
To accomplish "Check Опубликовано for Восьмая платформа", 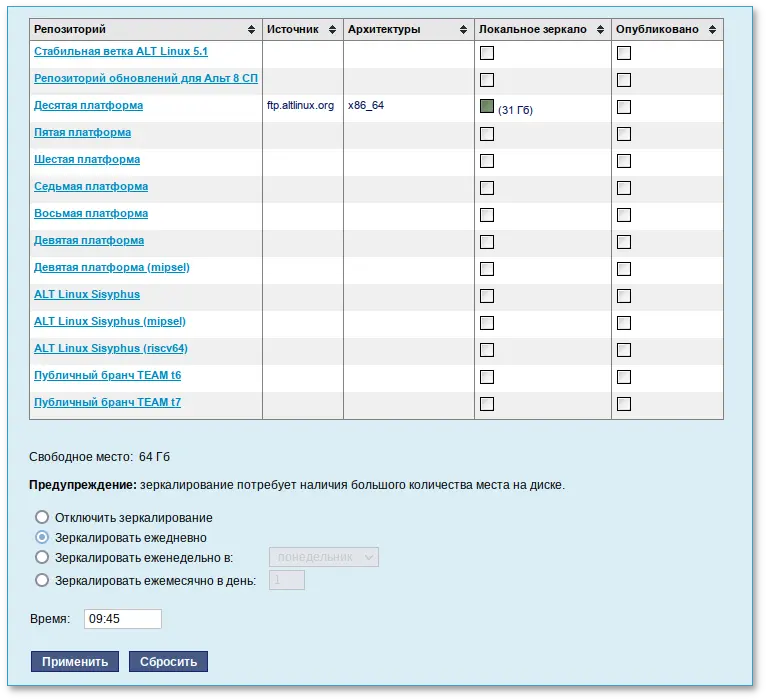I will (x=624, y=215).
